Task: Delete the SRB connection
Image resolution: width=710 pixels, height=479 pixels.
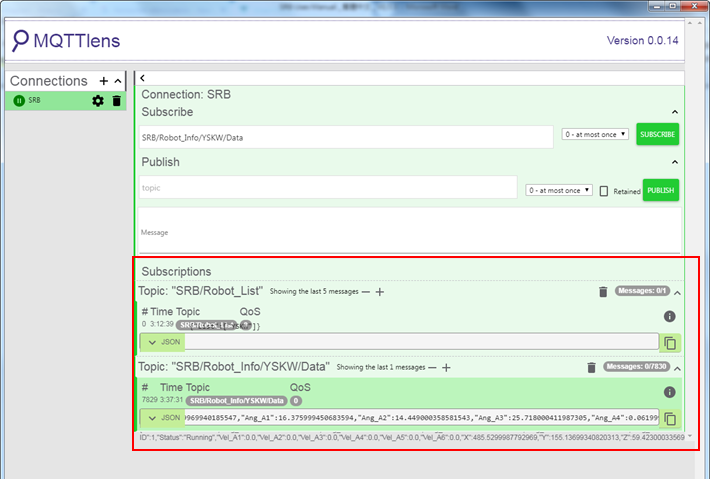Action: [x=116, y=101]
